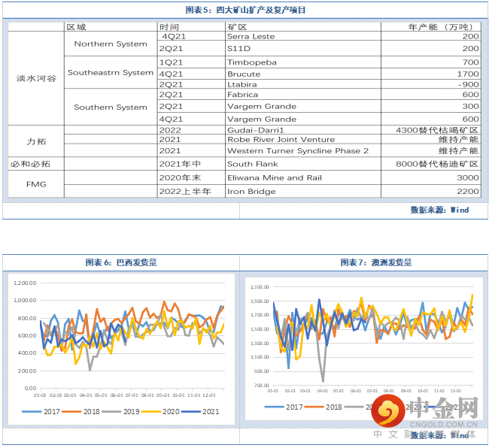Select the 图表5 table title bar

tap(244, 10)
